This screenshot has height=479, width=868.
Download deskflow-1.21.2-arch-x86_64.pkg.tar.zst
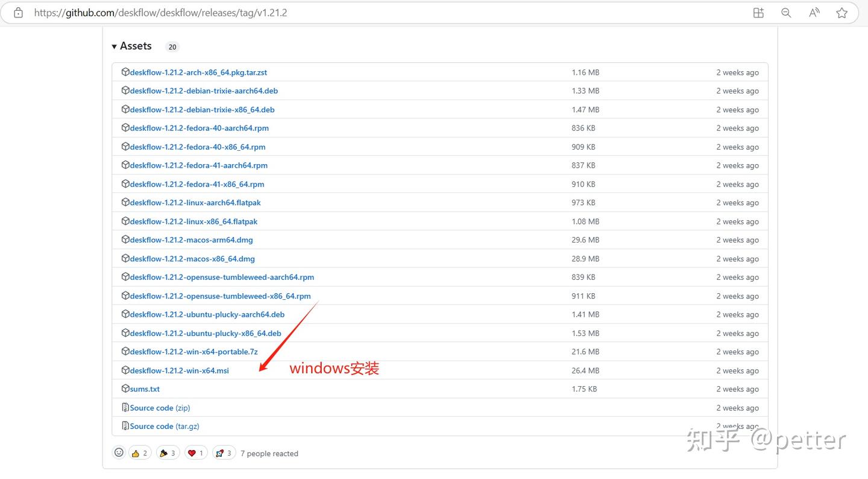point(198,72)
